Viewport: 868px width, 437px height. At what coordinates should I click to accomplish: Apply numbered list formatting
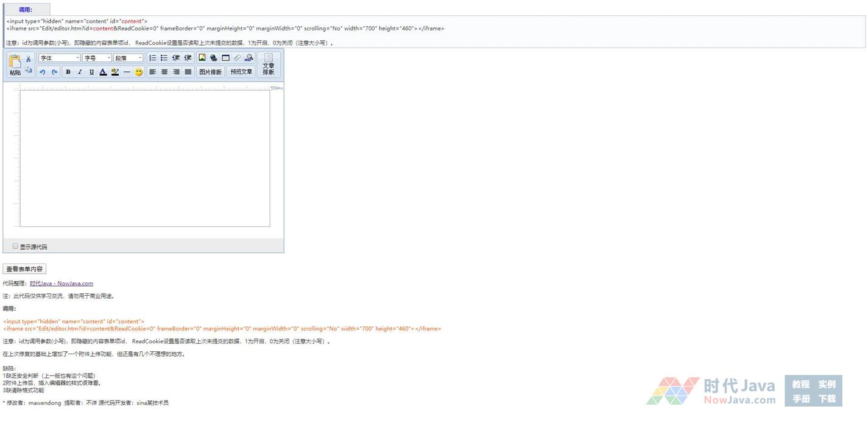pos(153,58)
